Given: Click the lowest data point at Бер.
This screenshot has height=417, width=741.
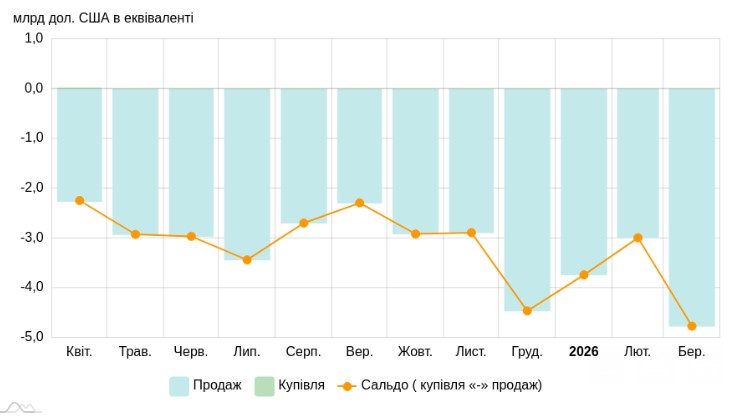Looking at the screenshot, I should (x=691, y=326).
